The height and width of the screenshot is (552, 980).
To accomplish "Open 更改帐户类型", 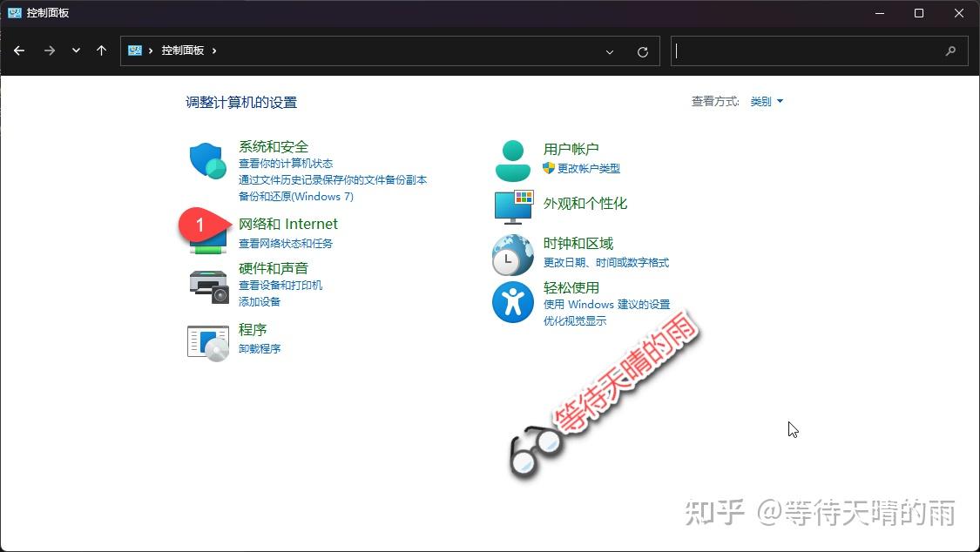I will pos(590,169).
